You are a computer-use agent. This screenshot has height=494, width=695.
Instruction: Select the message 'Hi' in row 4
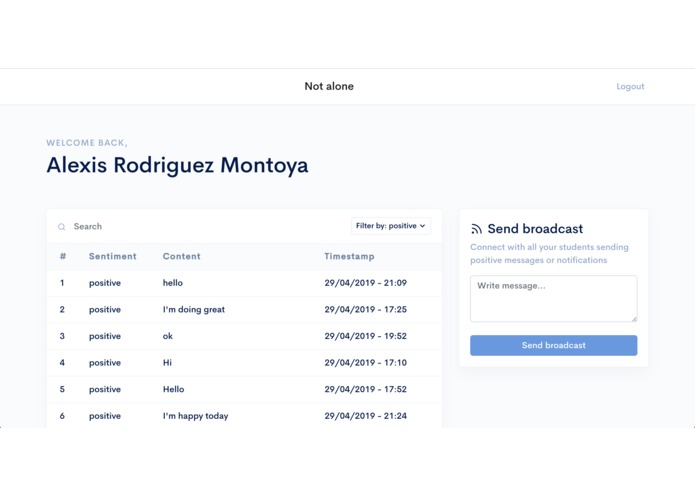(x=167, y=362)
